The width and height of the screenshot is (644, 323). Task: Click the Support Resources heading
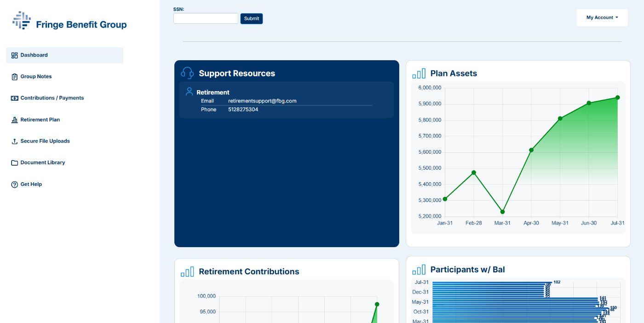237,73
